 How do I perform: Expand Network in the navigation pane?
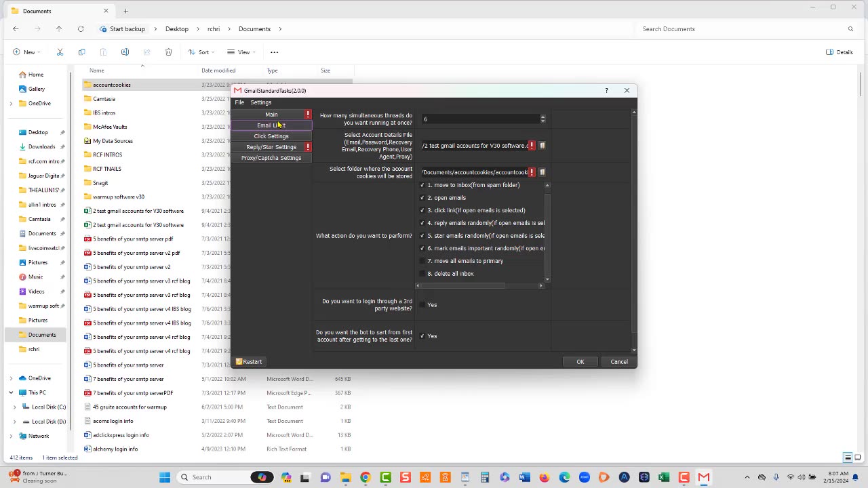(x=11, y=436)
